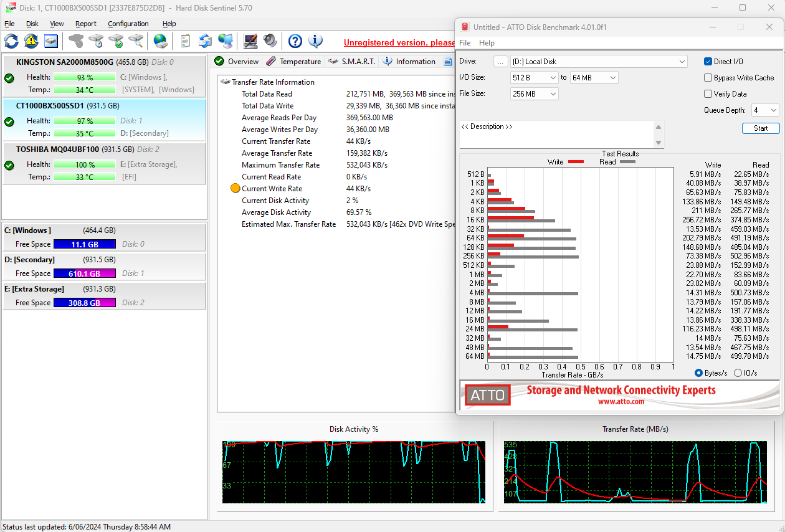Viewport: 785px width, 532px height.
Task: Open the Report menu
Action: pyautogui.click(x=86, y=24)
